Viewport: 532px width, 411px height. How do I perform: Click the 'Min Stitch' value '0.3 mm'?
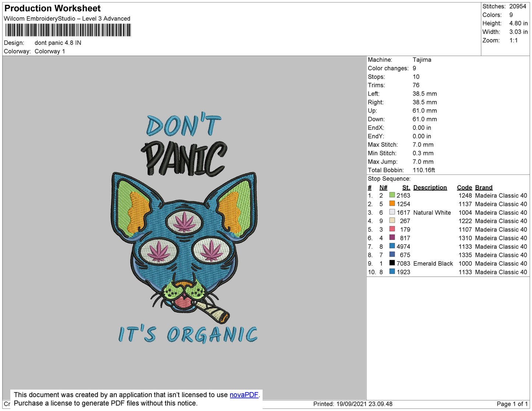click(x=423, y=153)
